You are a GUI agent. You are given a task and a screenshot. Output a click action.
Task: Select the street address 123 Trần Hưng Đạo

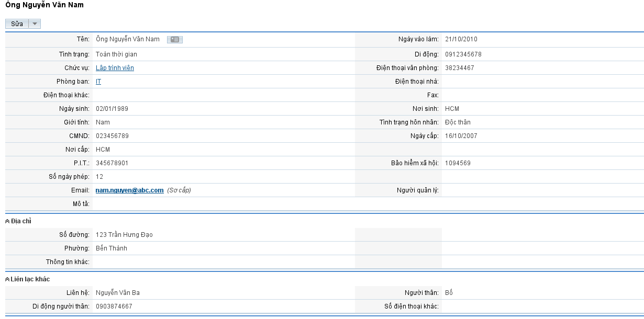(x=124, y=235)
